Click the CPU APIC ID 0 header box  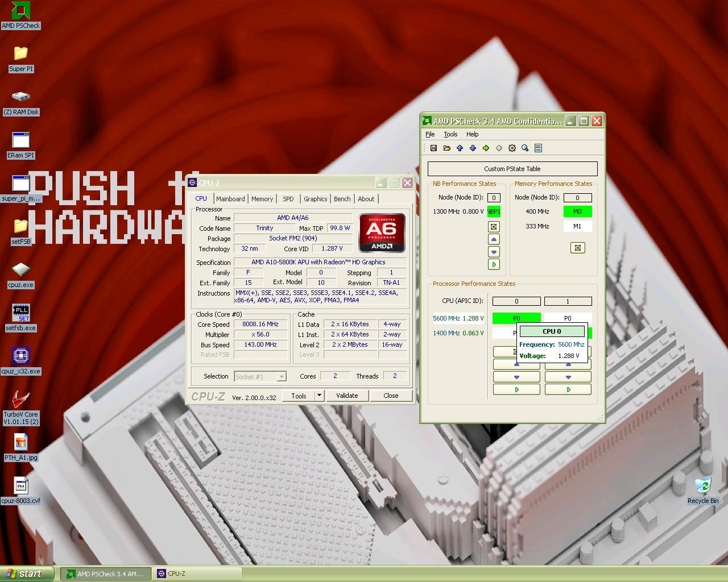516,301
